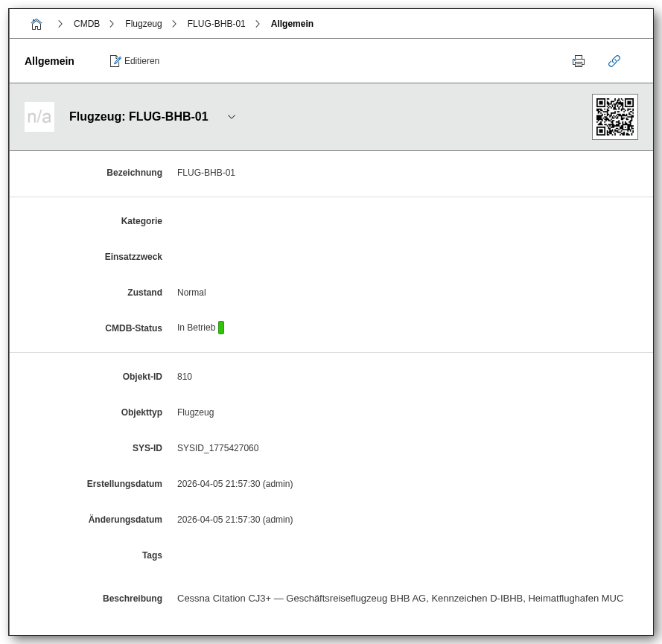Click the n/a object image placeholder

pos(39,117)
